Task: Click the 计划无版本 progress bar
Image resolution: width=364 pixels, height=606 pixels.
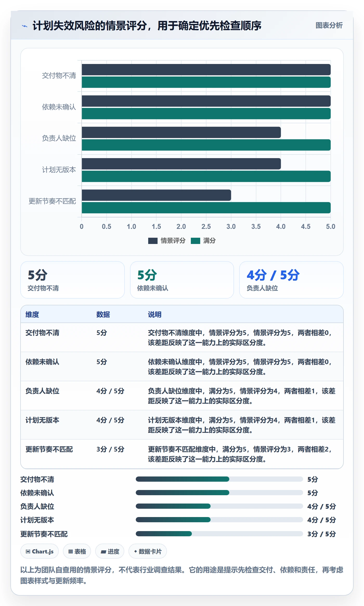Action: [219, 520]
